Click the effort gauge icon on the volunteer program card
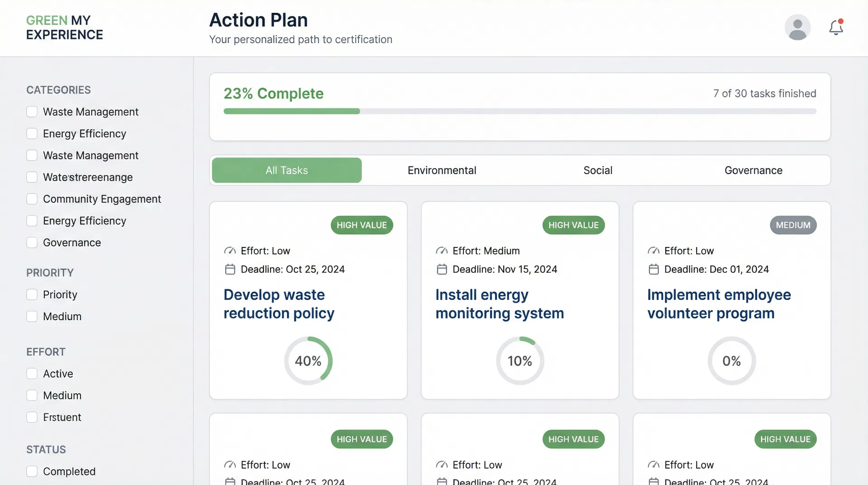The width and height of the screenshot is (868, 485). point(654,251)
